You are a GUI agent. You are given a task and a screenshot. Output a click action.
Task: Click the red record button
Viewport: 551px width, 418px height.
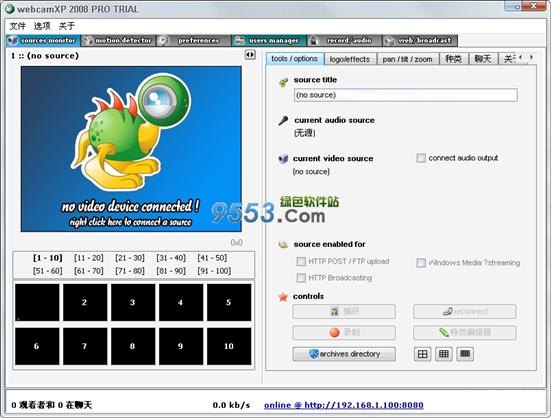[344, 332]
